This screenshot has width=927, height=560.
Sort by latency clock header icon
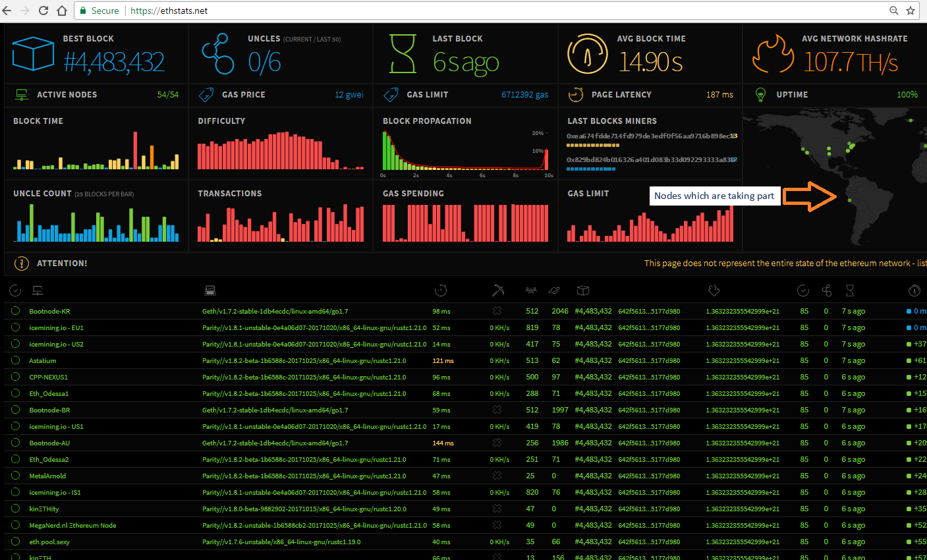click(x=441, y=291)
